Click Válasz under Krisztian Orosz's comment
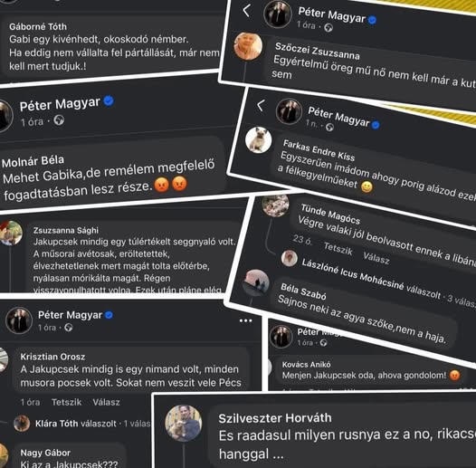The height and width of the screenshot is (468, 476). [x=106, y=402]
